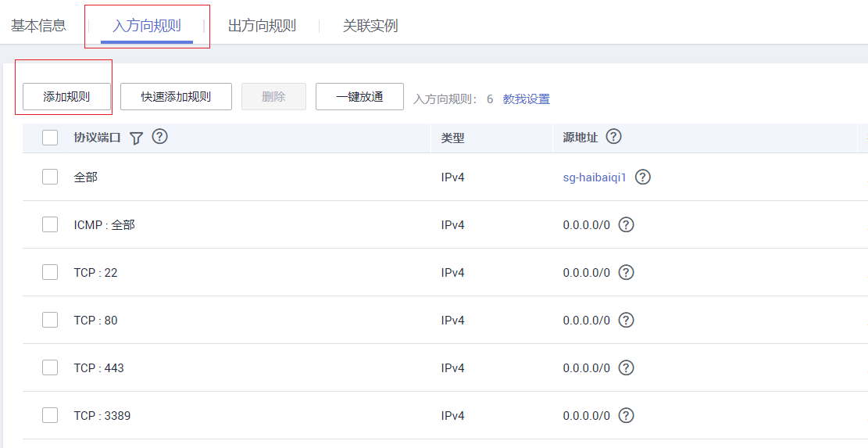868x448 pixels.
Task: Select the 入方向规则 tab
Action: click(147, 26)
